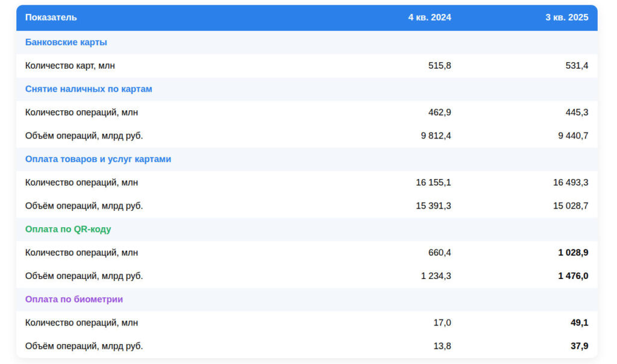Screen dimensions: 617x364
Task: Select the biometric payments value 49,1
Action: coord(579,323)
